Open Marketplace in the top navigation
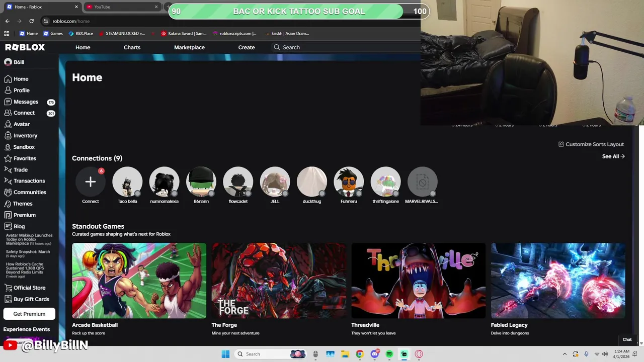644x362 pixels. (x=189, y=47)
